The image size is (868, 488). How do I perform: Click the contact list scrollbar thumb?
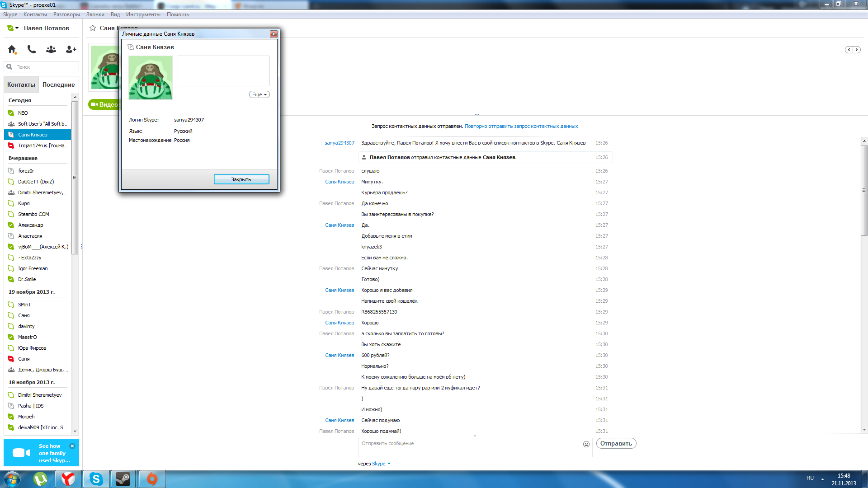(x=75, y=178)
